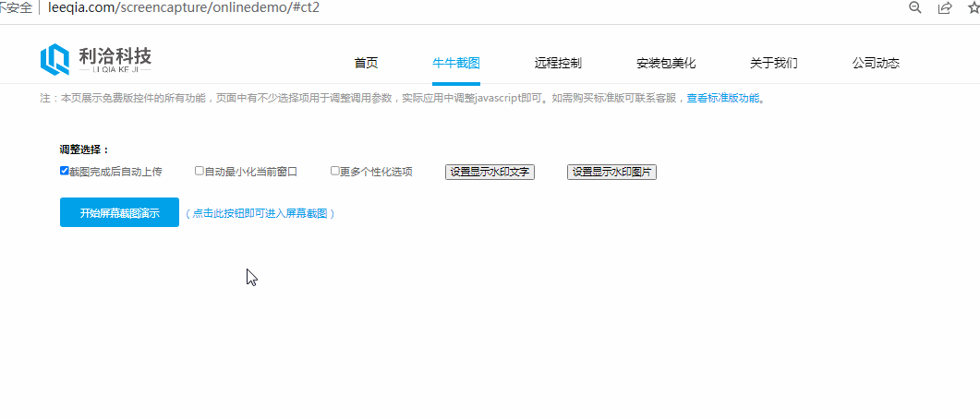The image size is (980, 419).
Task: Click the 不安全 site security indicator
Action: (x=17, y=7)
